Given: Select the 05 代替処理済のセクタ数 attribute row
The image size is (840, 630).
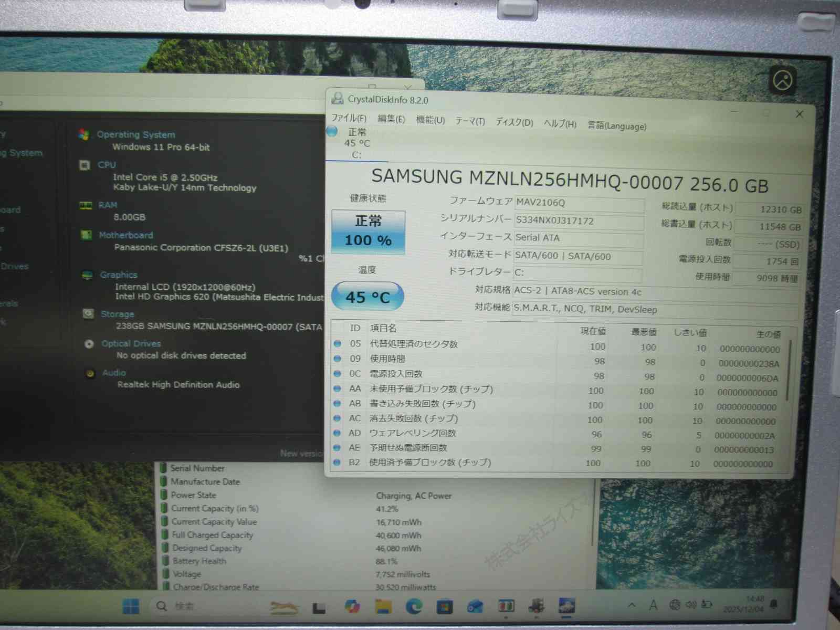Looking at the screenshot, I should point(414,344).
